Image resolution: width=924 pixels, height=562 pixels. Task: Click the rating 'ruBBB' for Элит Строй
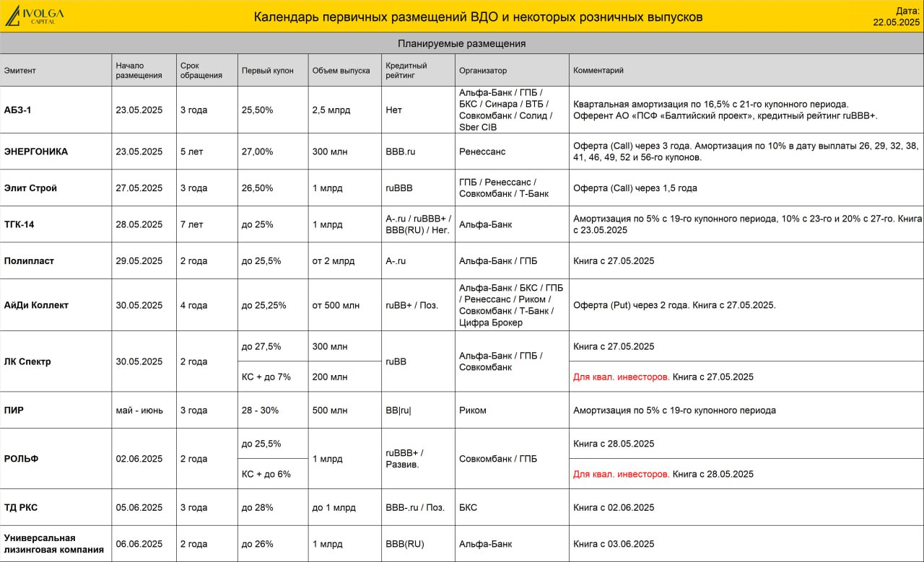(399, 188)
